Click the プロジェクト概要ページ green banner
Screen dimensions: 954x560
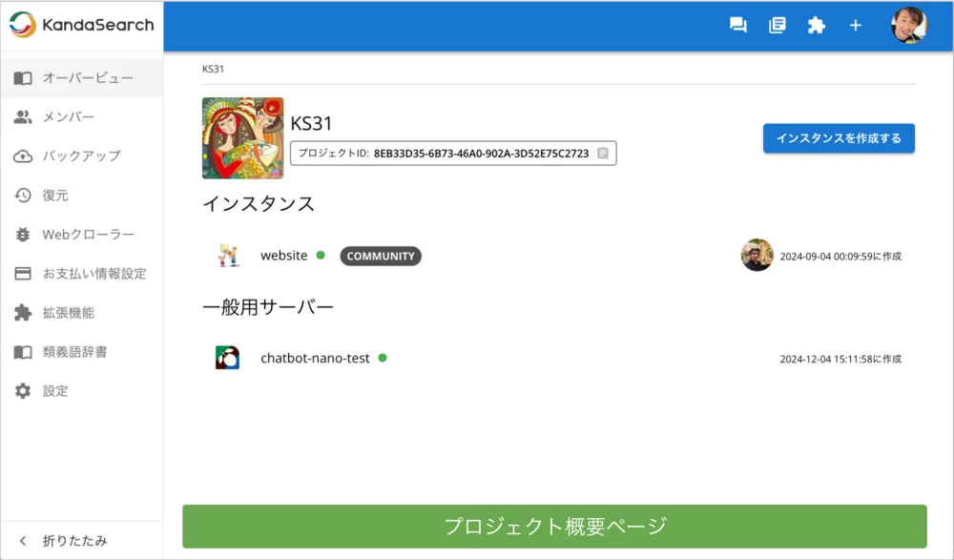(x=555, y=527)
